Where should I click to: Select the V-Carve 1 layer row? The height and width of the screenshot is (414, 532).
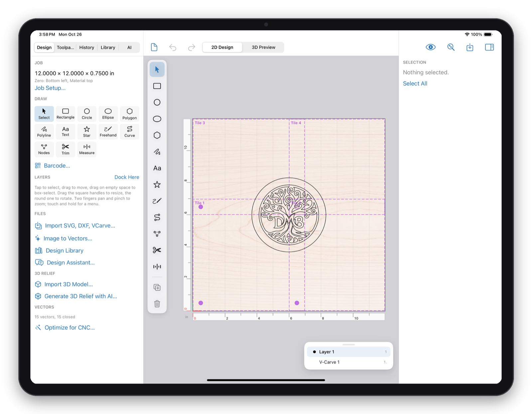(x=348, y=362)
